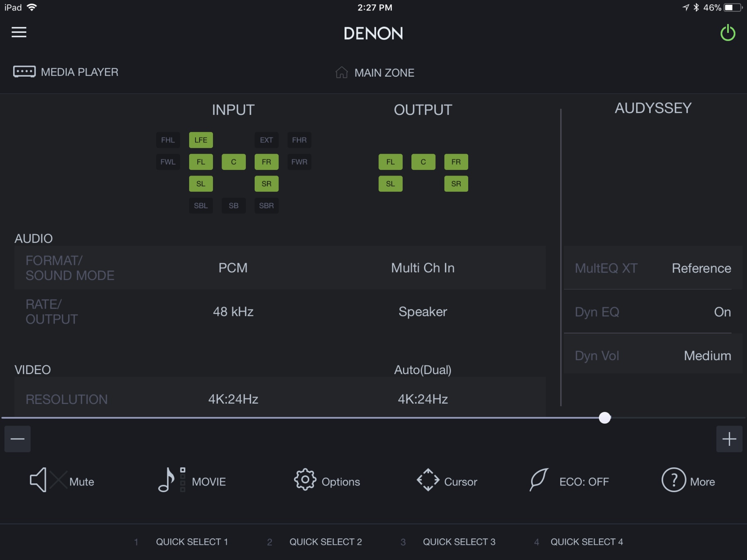Tap the 46% battery percentage
Image resolution: width=747 pixels, height=560 pixels.
coord(712,7)
